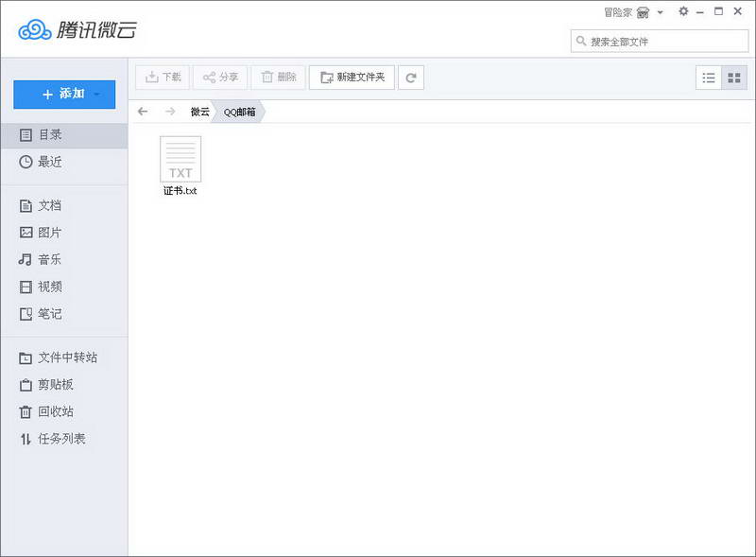756x557 pixels.
Task: Open 视频 (Videos) category
Action: [49, 287]
